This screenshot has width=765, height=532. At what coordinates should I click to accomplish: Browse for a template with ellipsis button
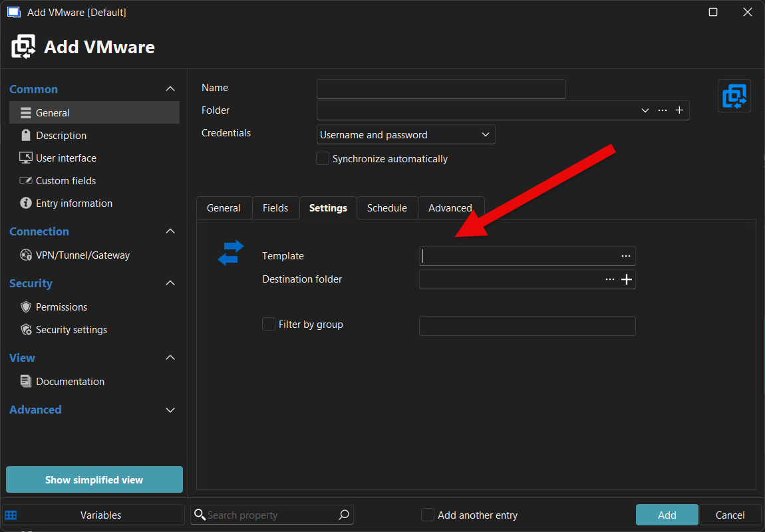[x=626, y=256]
